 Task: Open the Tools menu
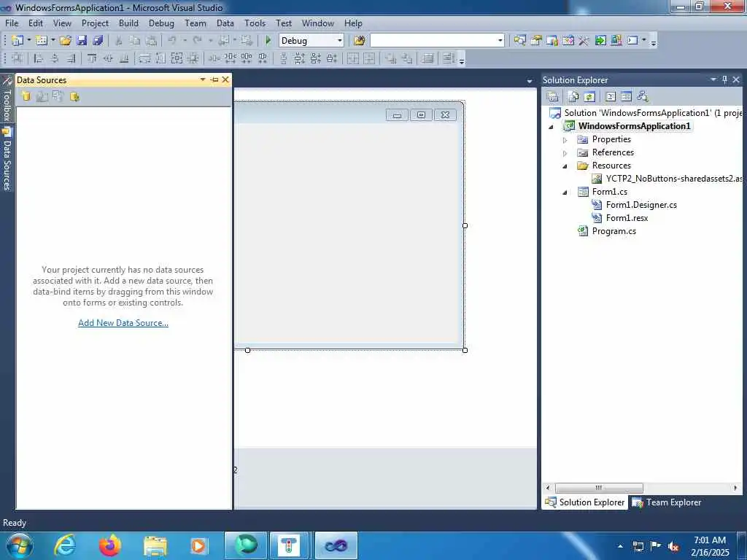tap(255, 23)
